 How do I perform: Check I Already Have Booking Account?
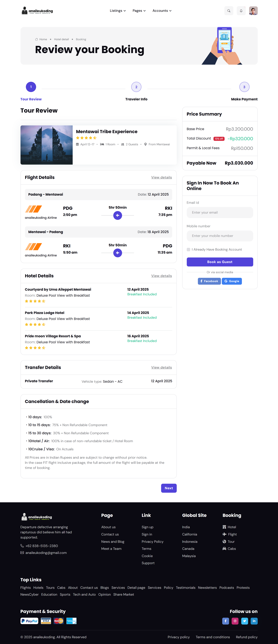[188, 250]
